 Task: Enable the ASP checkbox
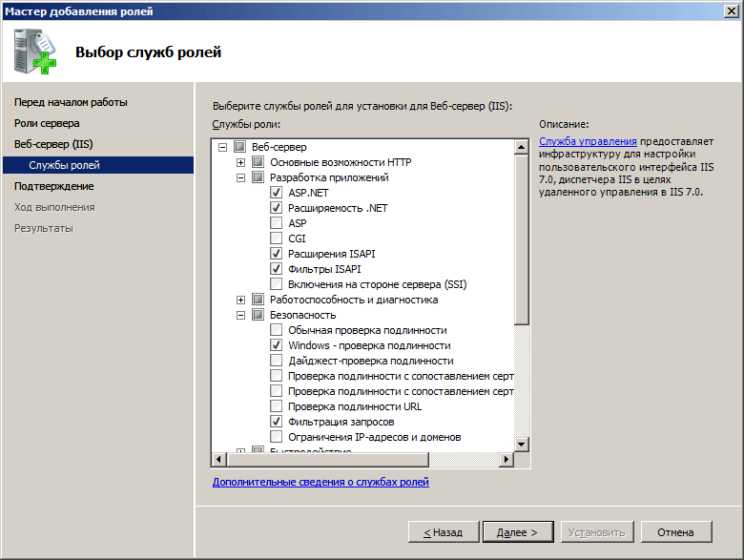coord(277,223)
